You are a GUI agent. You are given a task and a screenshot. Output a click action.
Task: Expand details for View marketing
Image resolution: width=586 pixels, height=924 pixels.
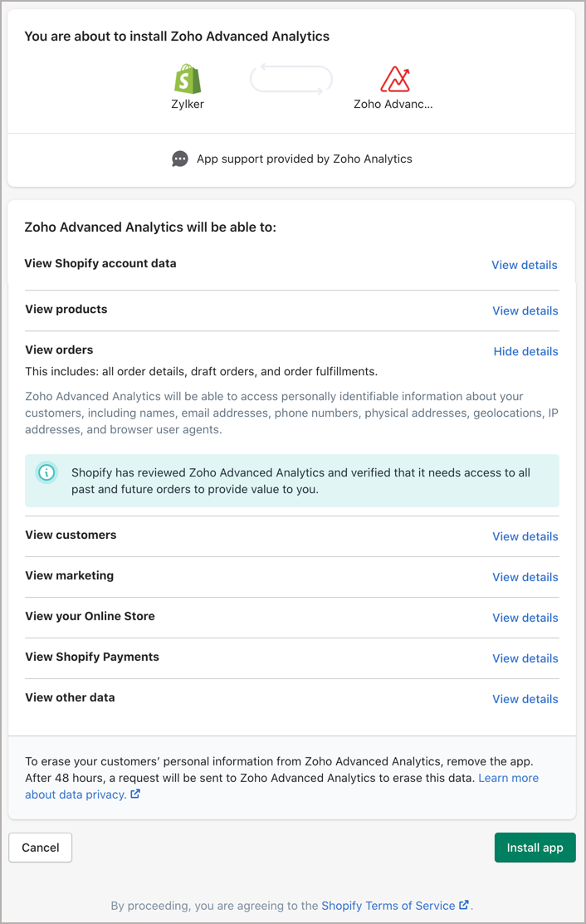[525, 577]
